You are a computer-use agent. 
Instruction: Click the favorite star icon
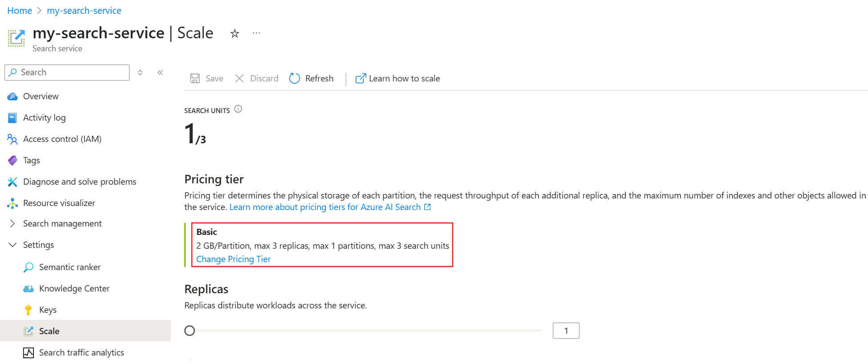click(235, 33)
